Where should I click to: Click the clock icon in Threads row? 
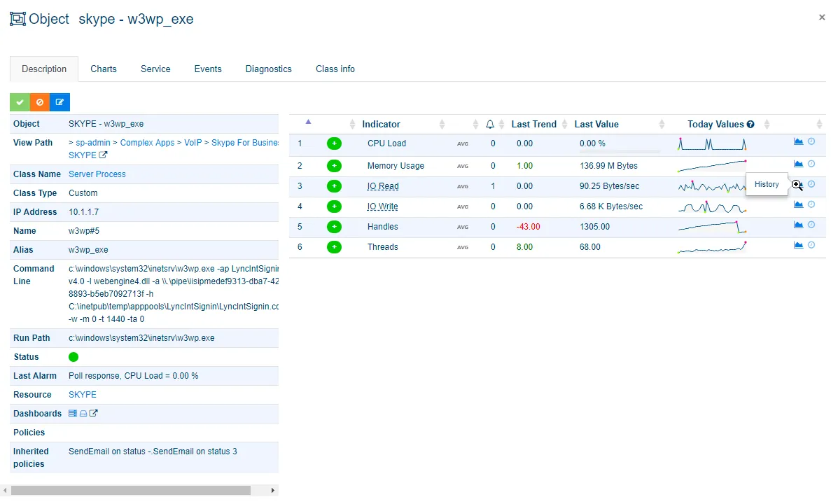(x=811, y=245)
